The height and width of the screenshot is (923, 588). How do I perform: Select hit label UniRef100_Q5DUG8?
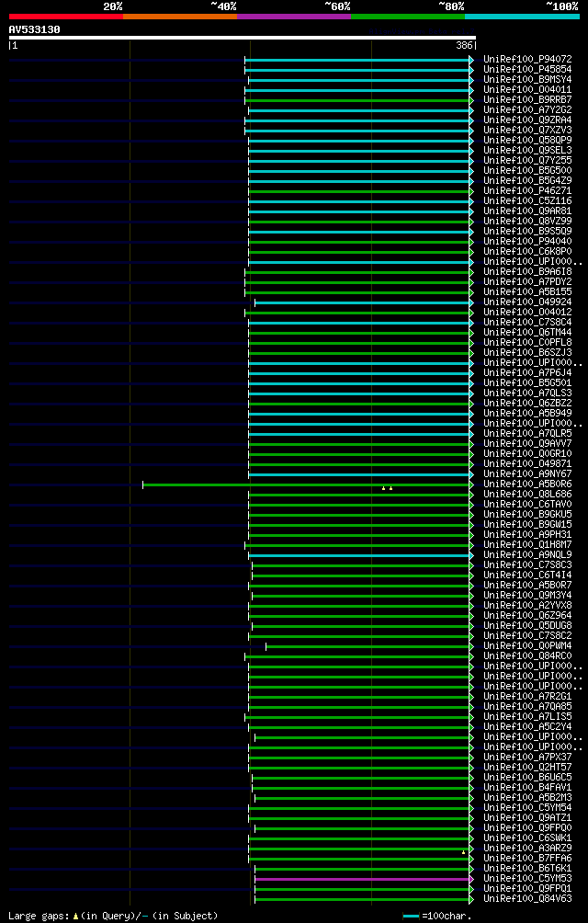[x=527, y=626]
